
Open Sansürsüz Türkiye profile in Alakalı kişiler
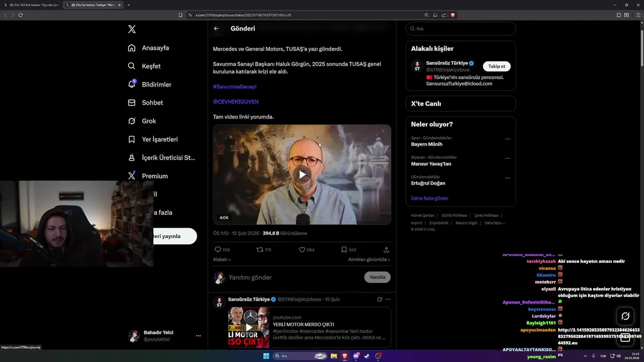[461, 73]
